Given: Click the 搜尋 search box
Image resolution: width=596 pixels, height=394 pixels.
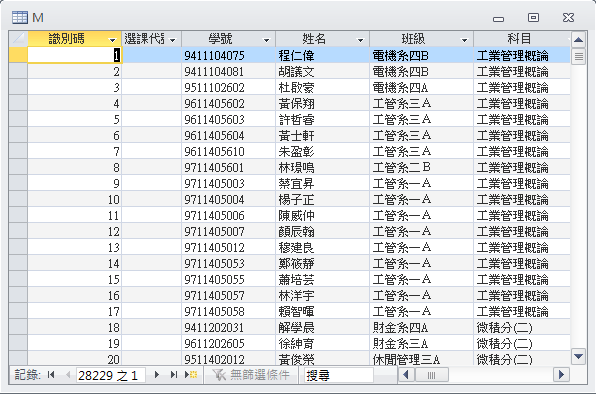Looking at the screenshot, I should tap(338, 375).
